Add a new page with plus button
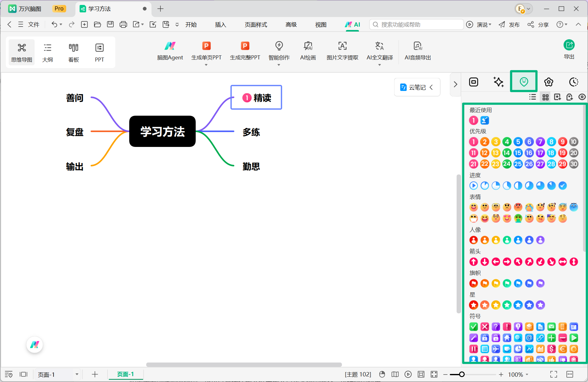This screenshot has height=382, width=588. (x=95, y=375)
